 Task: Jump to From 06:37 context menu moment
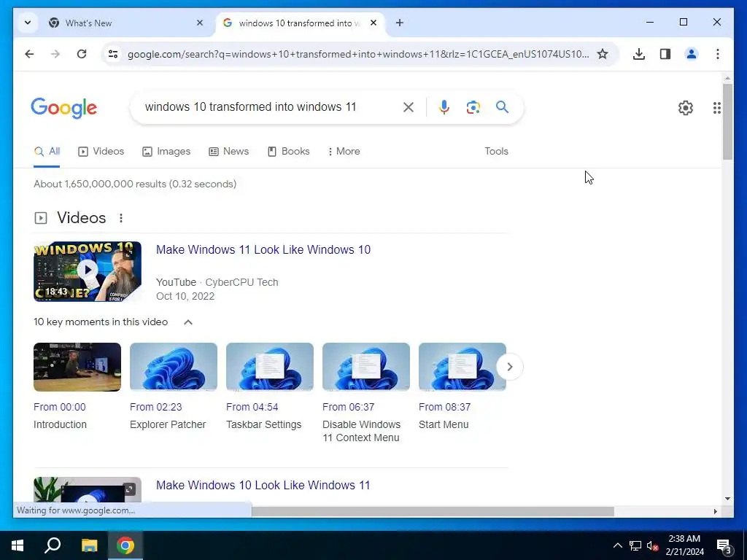point(348,407)
